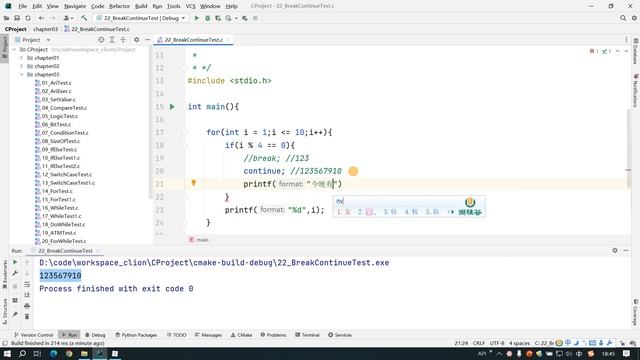Image resolution: width=640 pixels, height=360 pixels.
Task: Open the Services tool window
Action: 340,335
